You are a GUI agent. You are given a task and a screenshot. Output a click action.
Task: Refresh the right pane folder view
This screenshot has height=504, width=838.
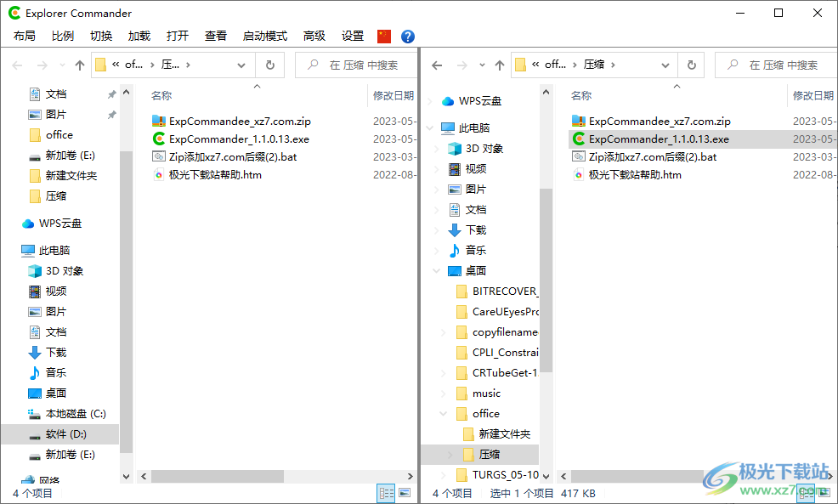tap(692, 65)
